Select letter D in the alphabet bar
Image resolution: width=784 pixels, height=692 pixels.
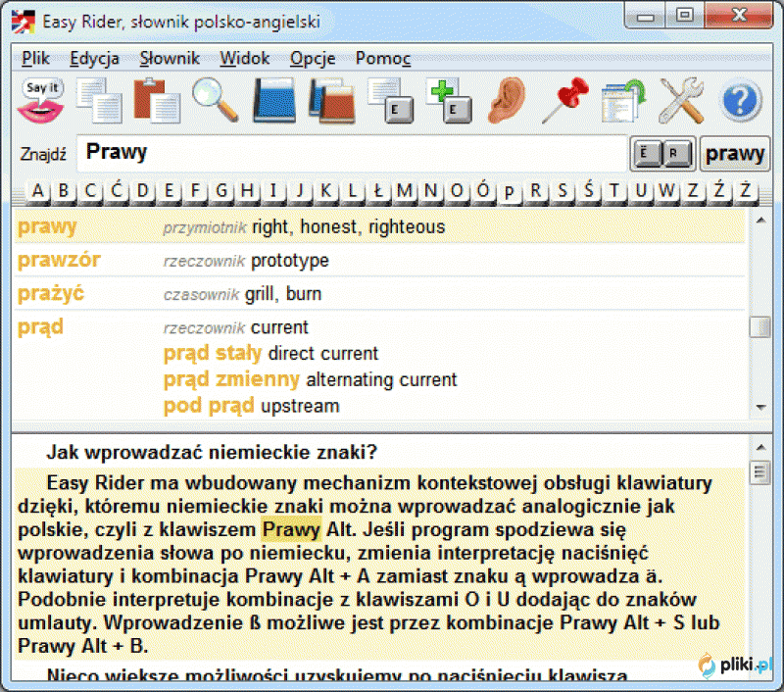tap(142, 191)
